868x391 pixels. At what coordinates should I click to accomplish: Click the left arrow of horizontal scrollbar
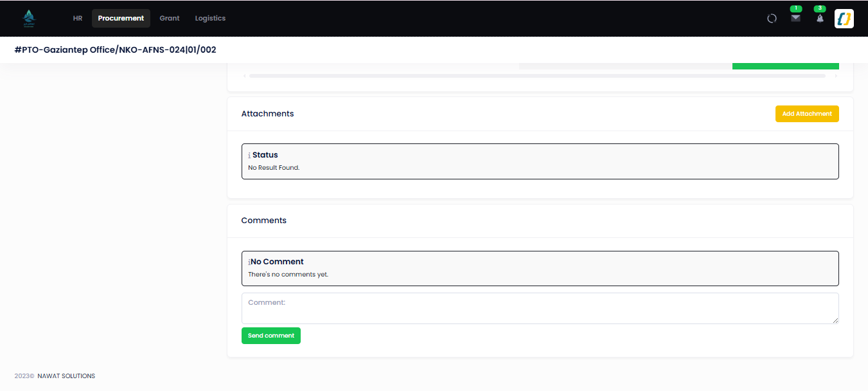pyautogui.click(x=244, y=76)
